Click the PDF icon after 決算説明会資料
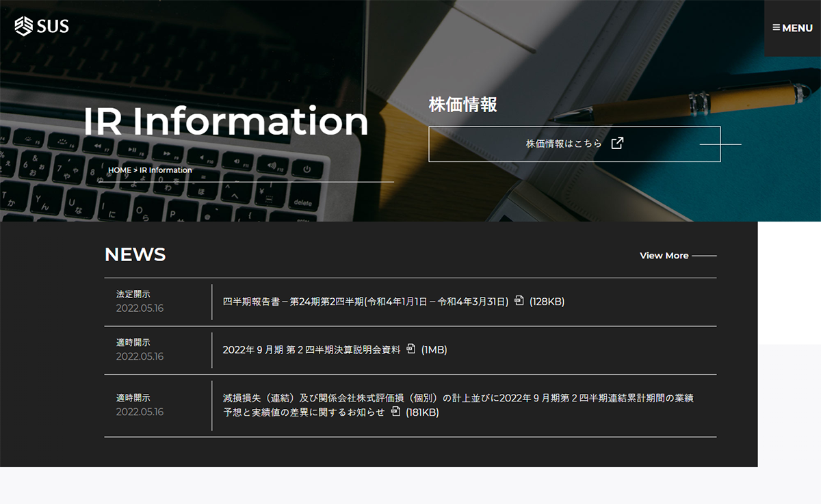Viewport: 821px width, 504px height. [x=411, y=349]
